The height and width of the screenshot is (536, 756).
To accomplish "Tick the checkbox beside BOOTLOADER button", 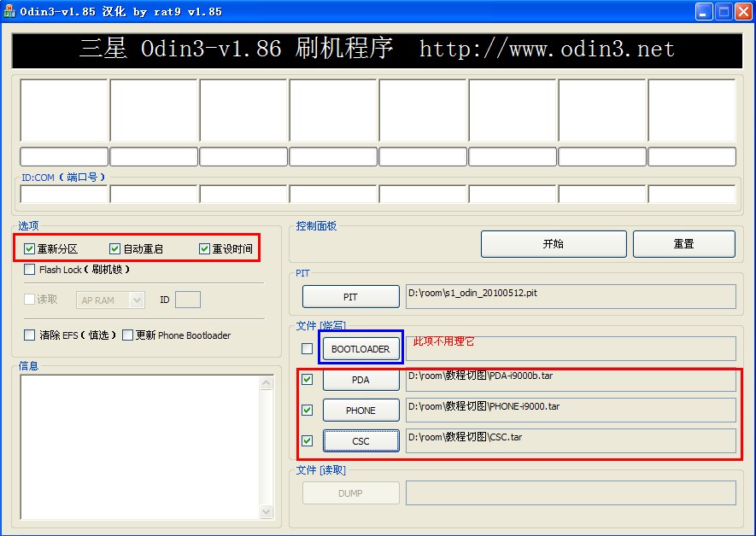I will pyautogui.click(x=307, y=348).
